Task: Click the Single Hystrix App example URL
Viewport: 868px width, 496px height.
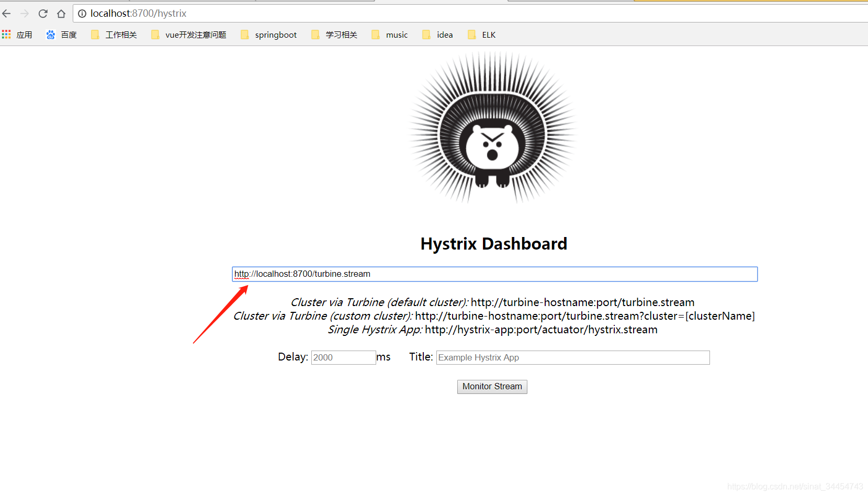Action: (x=541, y=330)
